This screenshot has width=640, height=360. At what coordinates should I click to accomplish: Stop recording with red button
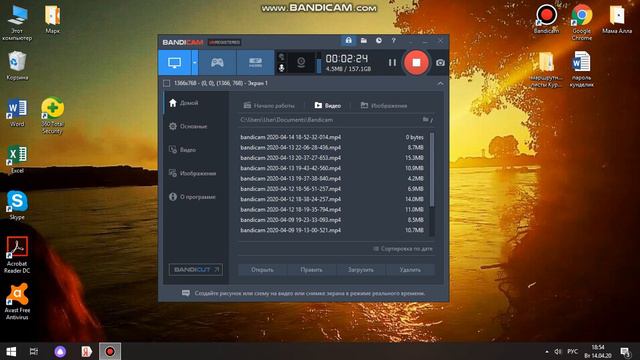tap(416, 62)
